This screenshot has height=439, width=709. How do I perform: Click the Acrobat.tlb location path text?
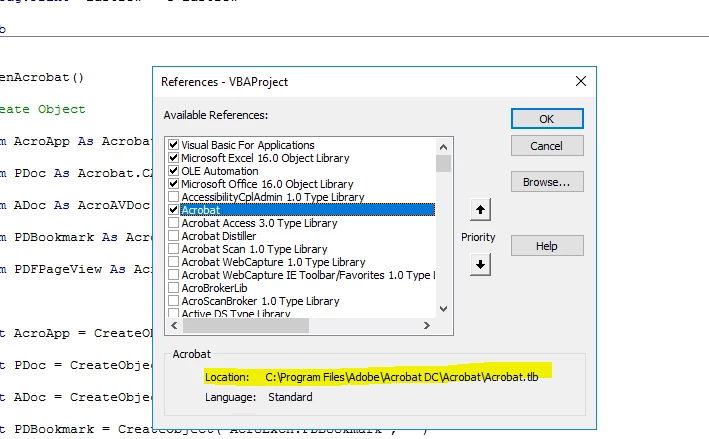coord(402,377)
